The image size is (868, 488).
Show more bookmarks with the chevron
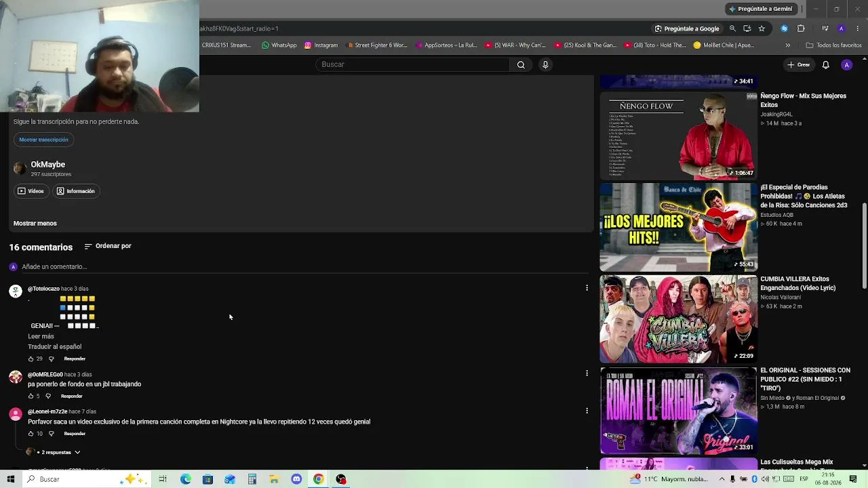(787, 45)
